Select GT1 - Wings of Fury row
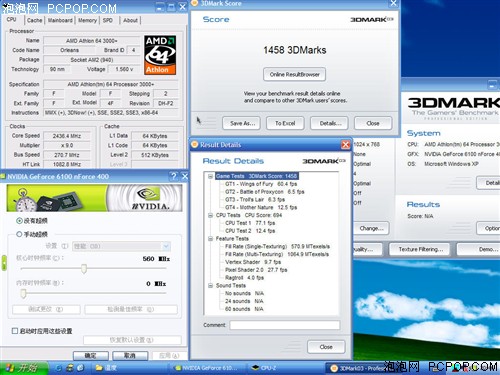The image size is (500, 375). click(x=261, y=184)
